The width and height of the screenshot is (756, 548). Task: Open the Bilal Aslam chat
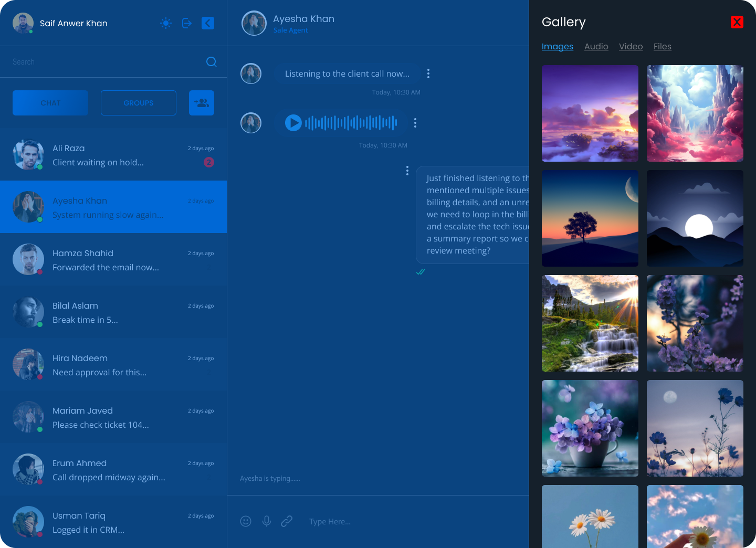pos(113,312)
